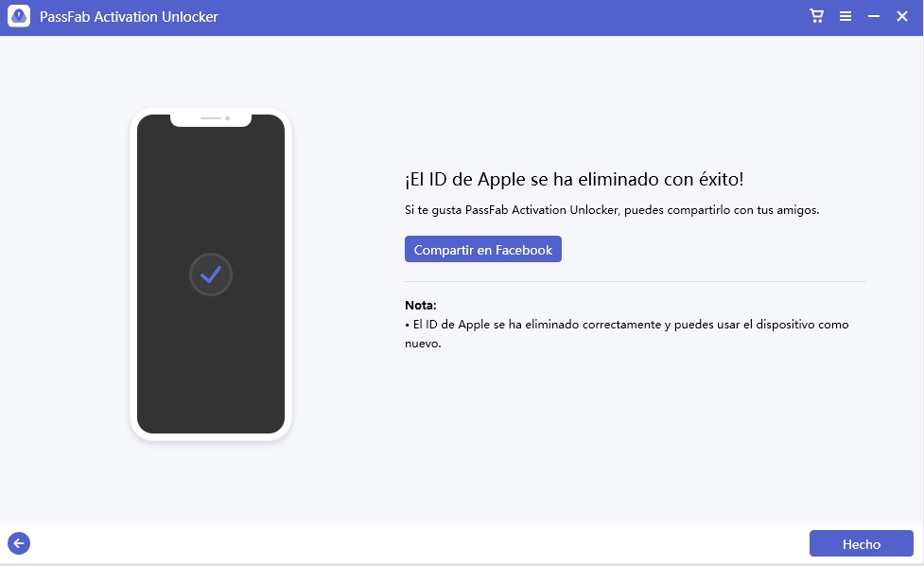
Task: Click the back arrow at bottom left
Action: [x=19, y=543]
